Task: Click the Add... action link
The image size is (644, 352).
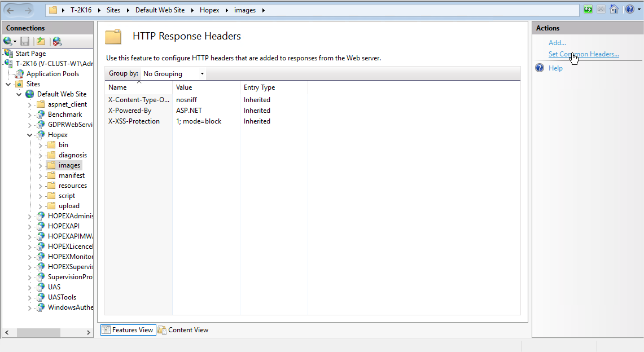Action: 557,43
